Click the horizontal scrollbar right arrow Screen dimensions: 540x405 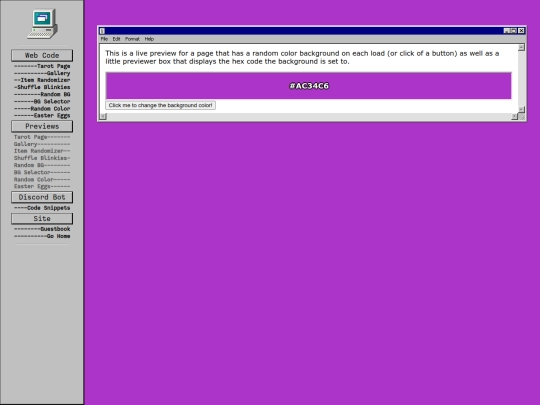515,116
